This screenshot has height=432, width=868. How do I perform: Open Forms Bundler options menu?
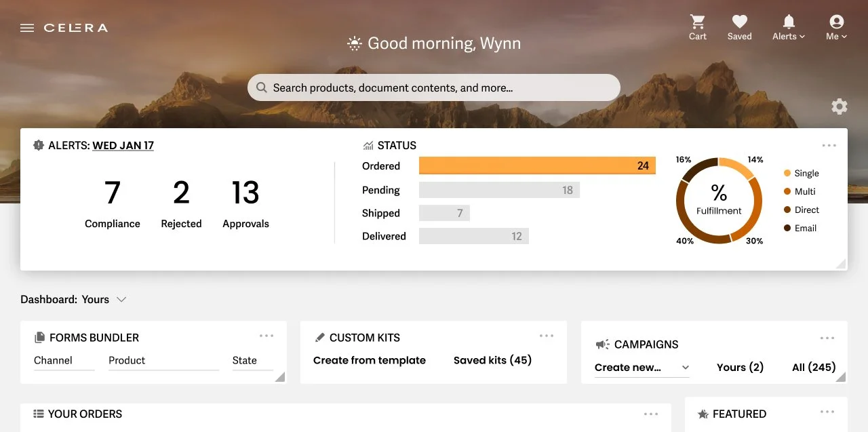coord(267,336)
